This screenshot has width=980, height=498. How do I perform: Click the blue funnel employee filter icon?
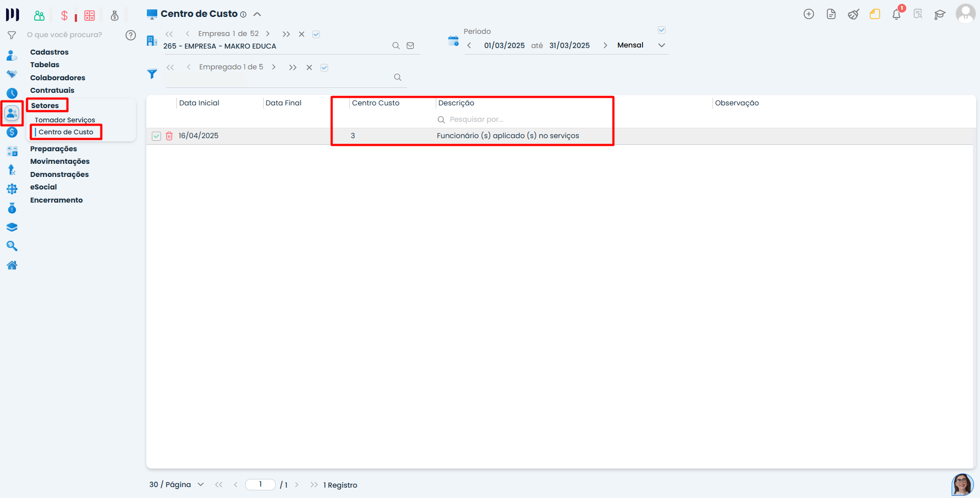tap(152, 74)
